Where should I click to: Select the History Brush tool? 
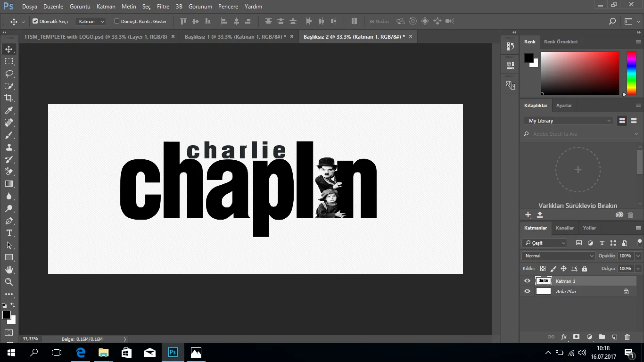point(8,159)
